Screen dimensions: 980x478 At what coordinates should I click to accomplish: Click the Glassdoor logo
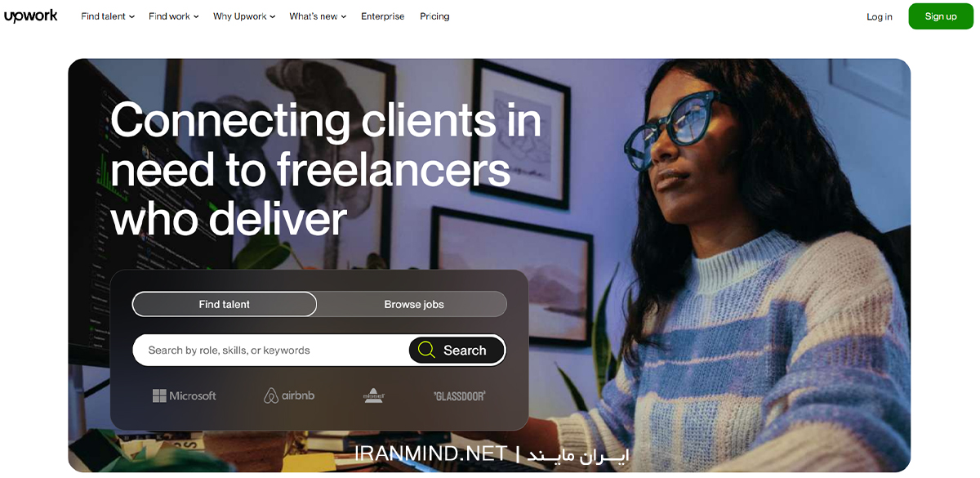[459, 395]
